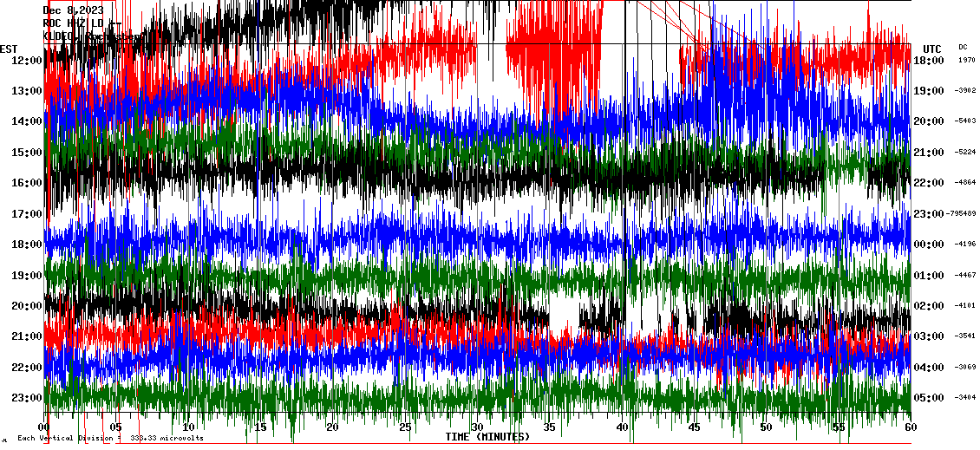Select the 00:00 UTC row label

click(931, 245)
